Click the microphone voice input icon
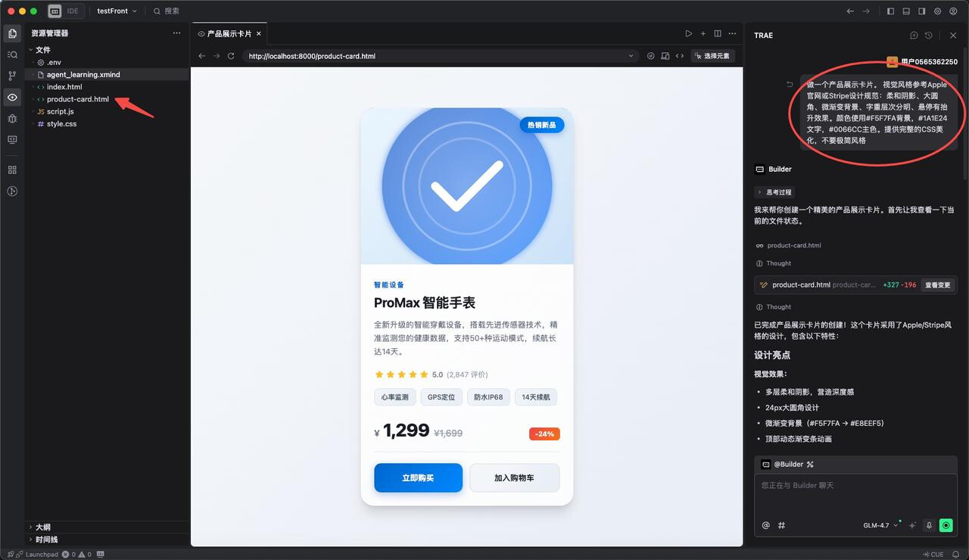 [x=929, y=525]
